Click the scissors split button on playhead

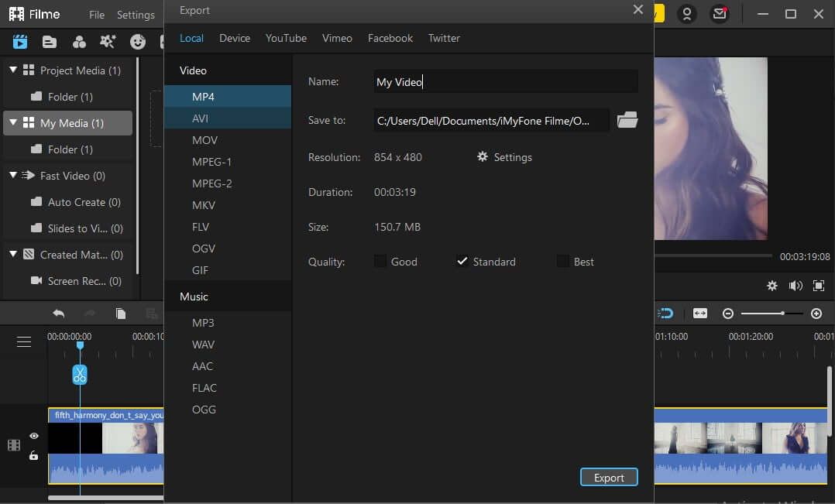point(79,375)
